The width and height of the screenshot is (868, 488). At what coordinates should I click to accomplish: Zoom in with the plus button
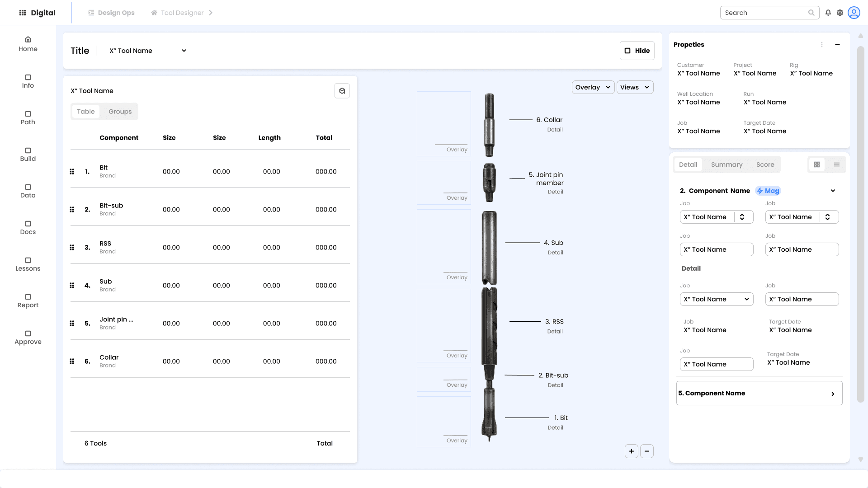click(632, 451)
